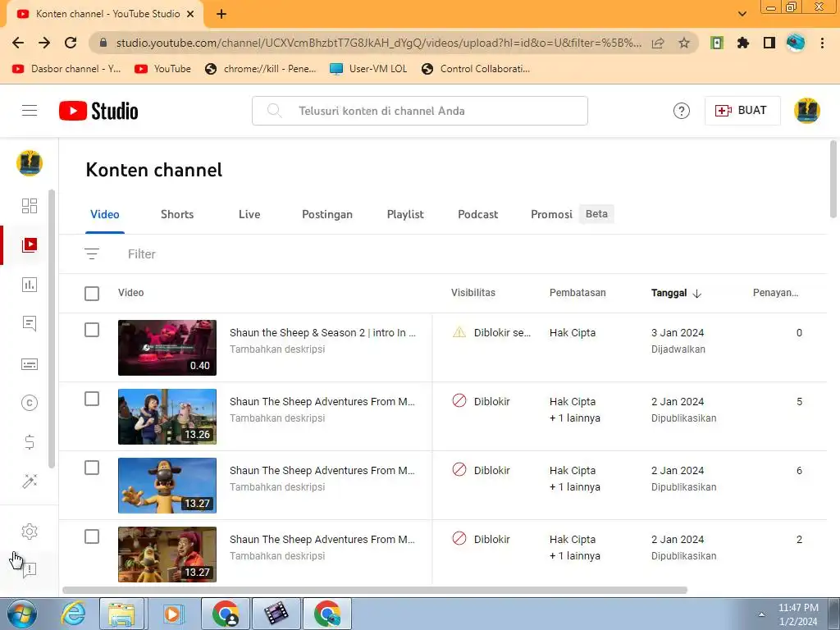Viewport: 840px width, 630px height.
Task: Select checkbox for the video with 2 views
Action: [x=92, y=536]
